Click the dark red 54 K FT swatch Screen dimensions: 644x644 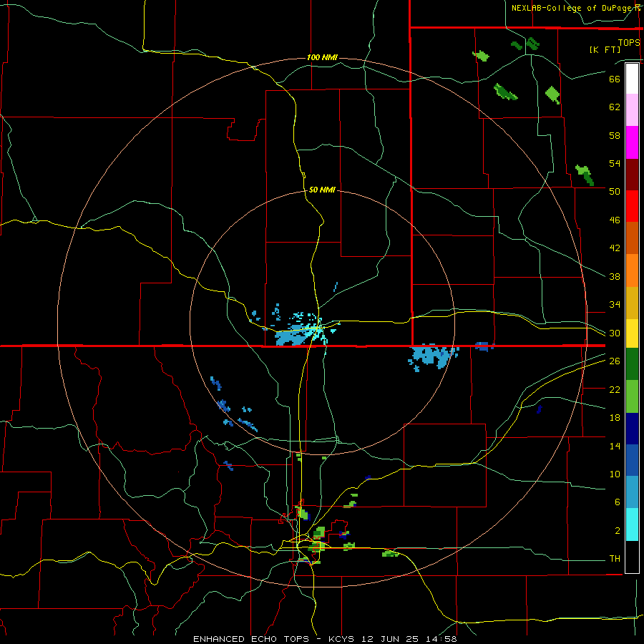(x=632, y=174)
